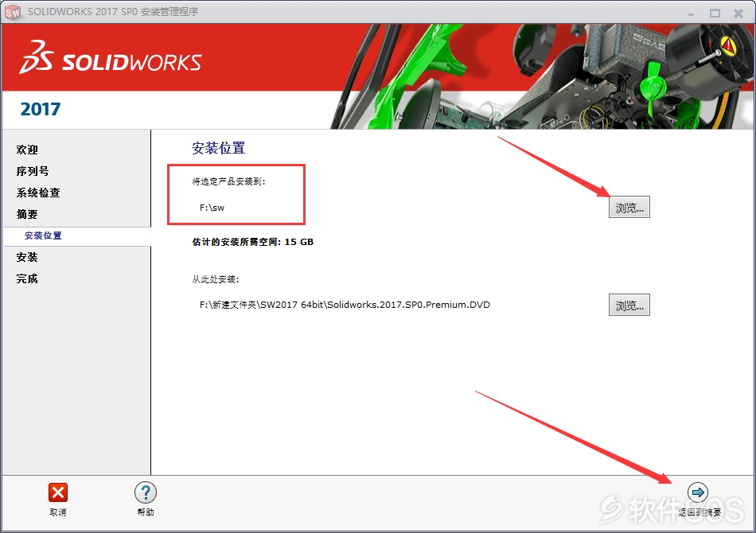Click the SW app icon in title bar

coord(13,12)
